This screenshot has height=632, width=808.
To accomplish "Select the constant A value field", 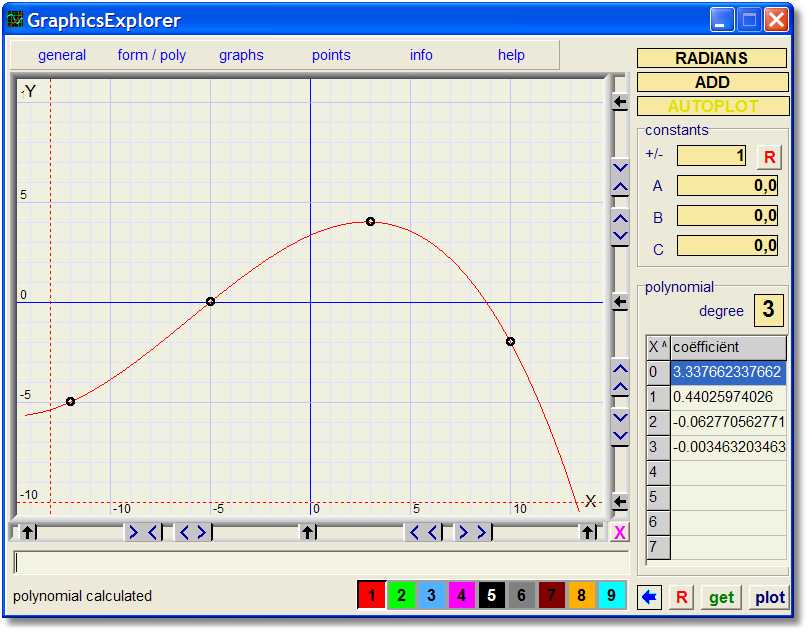I will tap(727, 186).
